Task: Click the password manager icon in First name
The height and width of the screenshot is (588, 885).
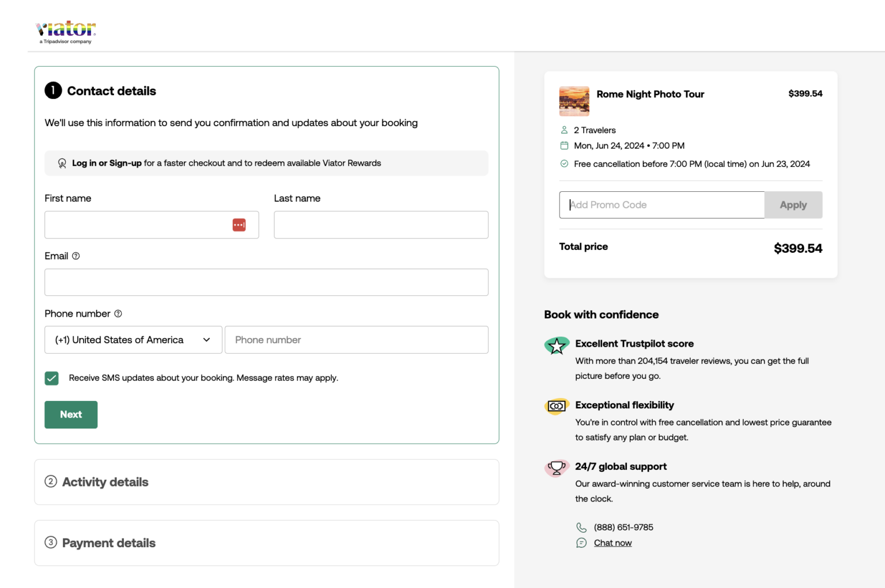Action: [x=239, y=225]
